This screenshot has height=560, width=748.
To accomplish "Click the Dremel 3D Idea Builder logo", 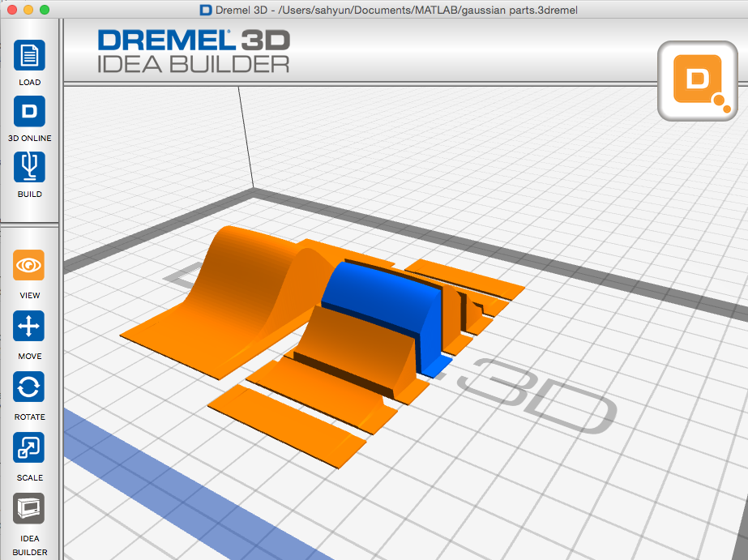I will (x=194, y=51).
